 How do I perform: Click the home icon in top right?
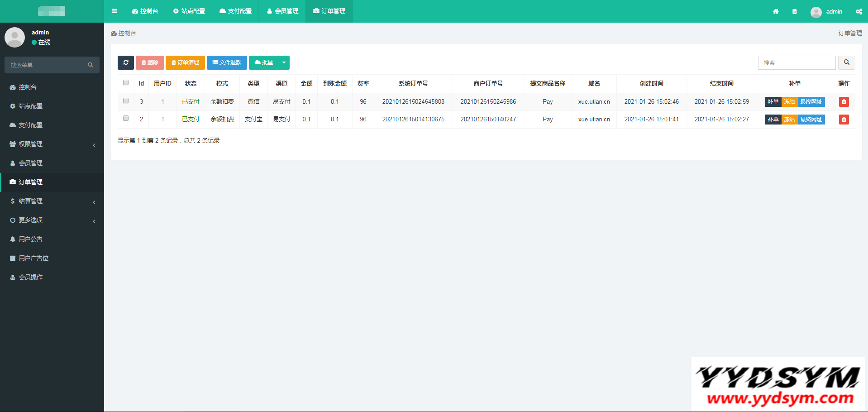(776, 11)
